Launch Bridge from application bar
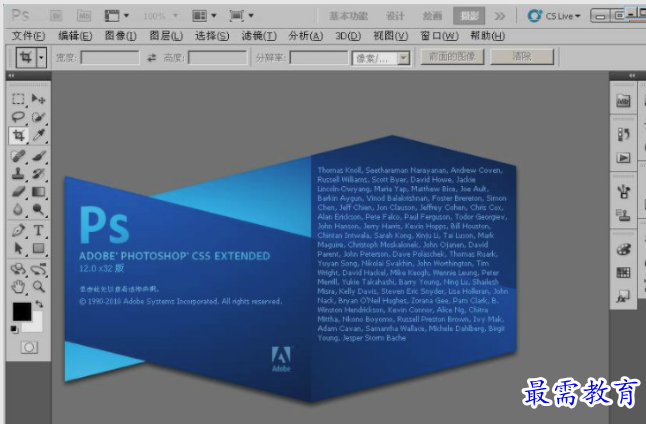646x424 pixels. coord(56,16)
